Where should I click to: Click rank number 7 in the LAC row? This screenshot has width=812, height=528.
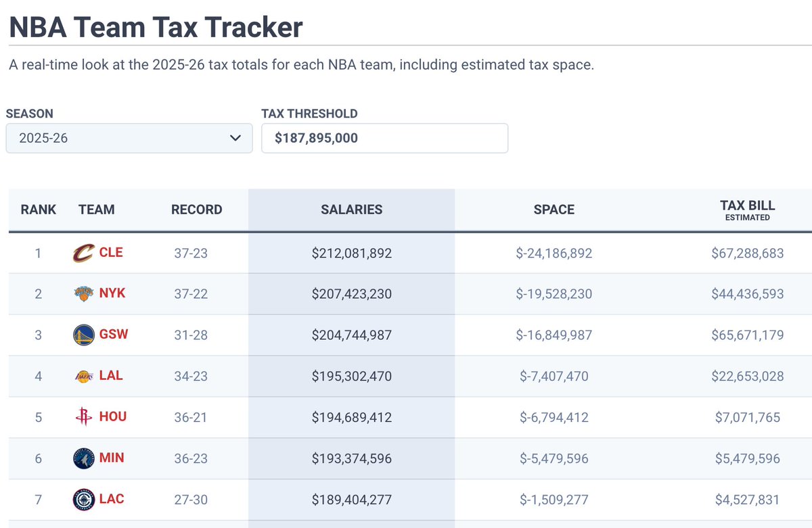39,500
